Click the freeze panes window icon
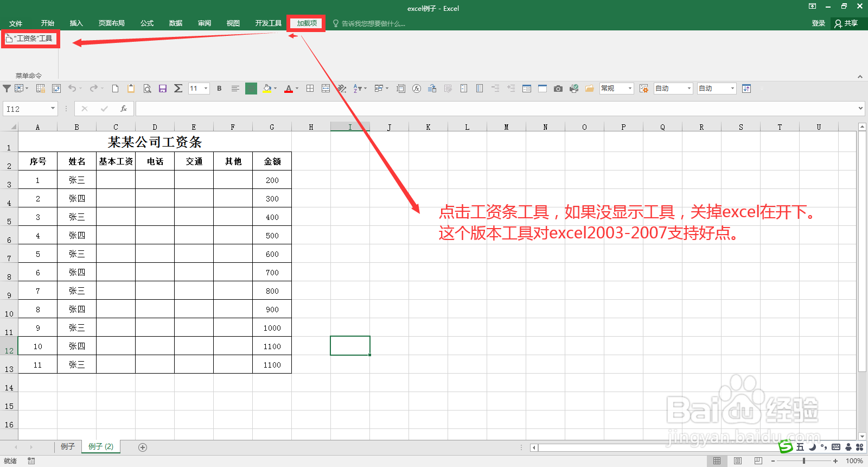868x467 pixels. pos(542,89)
